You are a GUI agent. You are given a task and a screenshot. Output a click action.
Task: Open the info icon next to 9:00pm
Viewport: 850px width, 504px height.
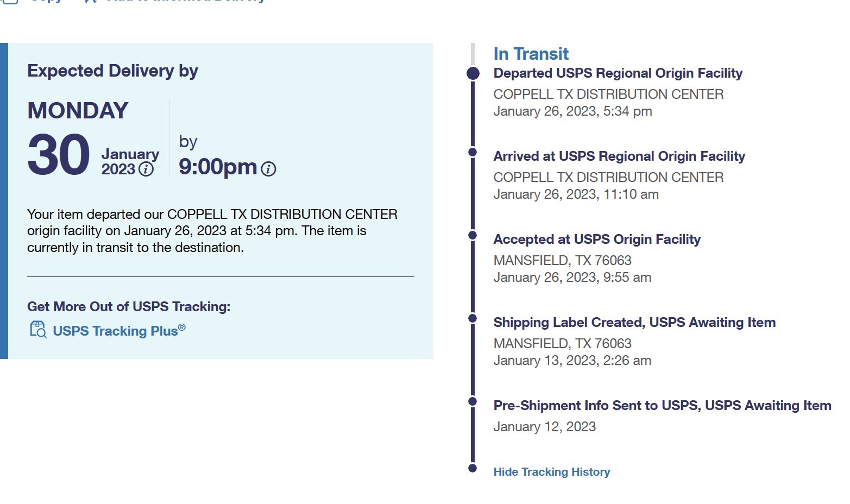[269, 169]
